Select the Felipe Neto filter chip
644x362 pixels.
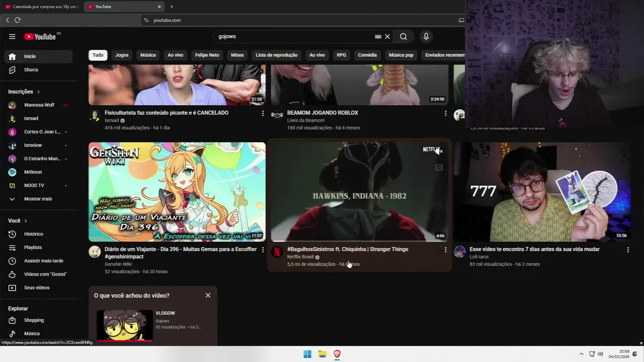pyautogui.click(x=207, y=55)
